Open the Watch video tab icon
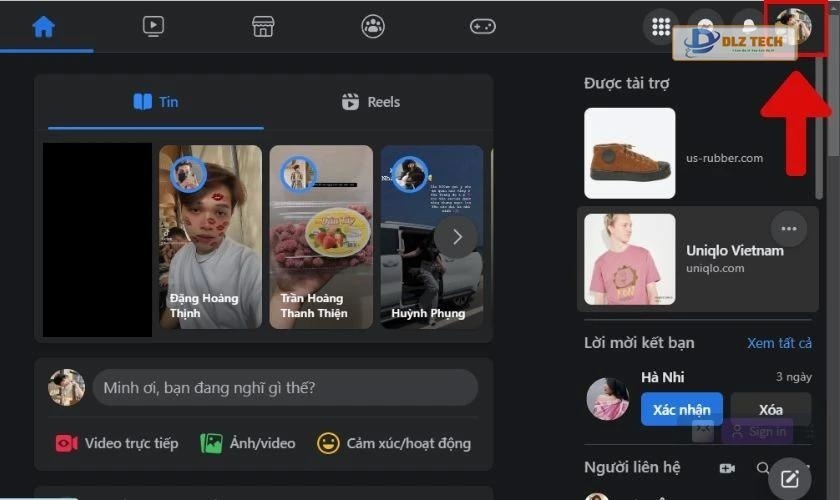The height and width of the screenshot is (500, 840). (153, 26)
